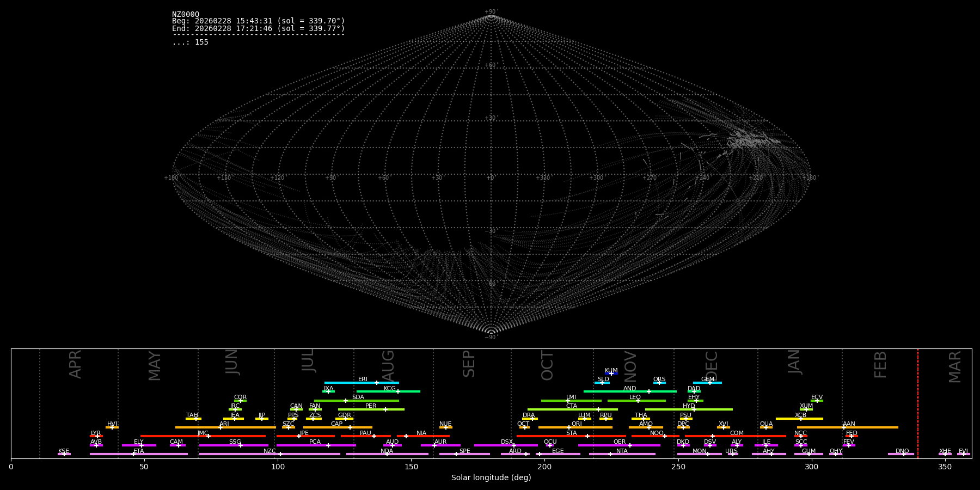This screenshot has width=980, height=490.
Task: Click the KSE shower label
Action: (64, 451)
